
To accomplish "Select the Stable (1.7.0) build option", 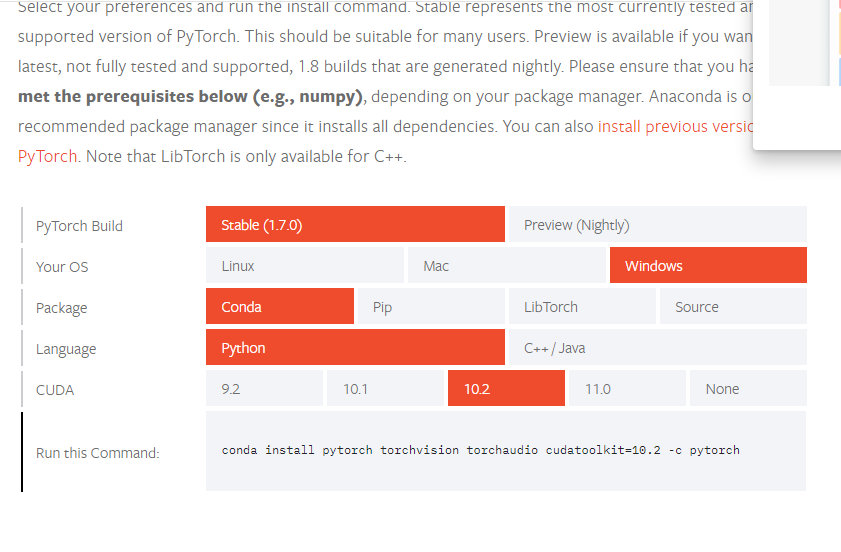I will [355, 224].
